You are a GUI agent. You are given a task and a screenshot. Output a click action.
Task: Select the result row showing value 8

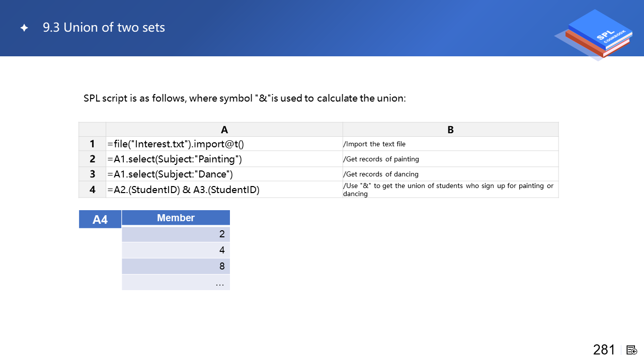(x=176, y=266)
